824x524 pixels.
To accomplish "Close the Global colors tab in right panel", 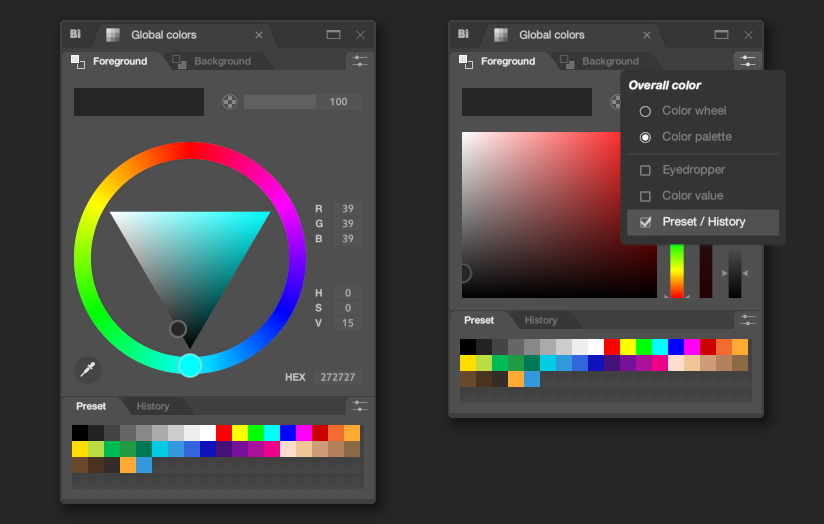I will 647,35.
